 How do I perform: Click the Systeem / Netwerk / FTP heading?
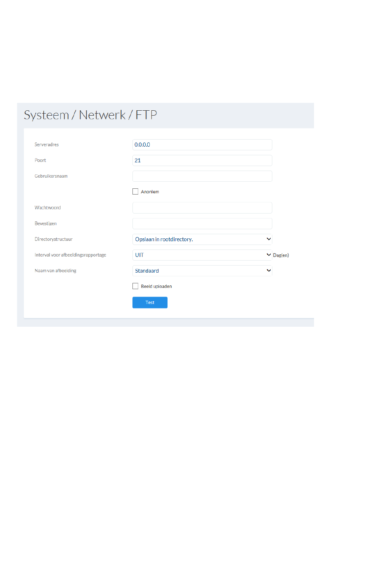click(x=90, y=115)
